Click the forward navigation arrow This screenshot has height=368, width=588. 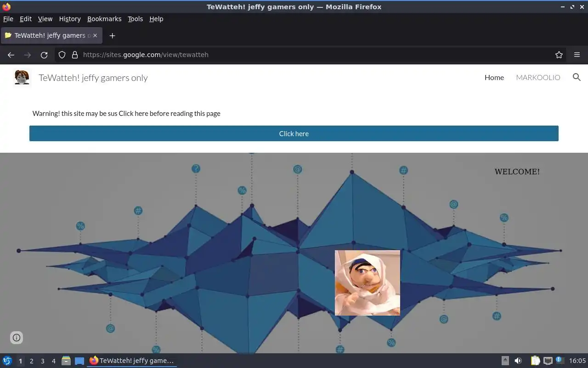(28, 55)
